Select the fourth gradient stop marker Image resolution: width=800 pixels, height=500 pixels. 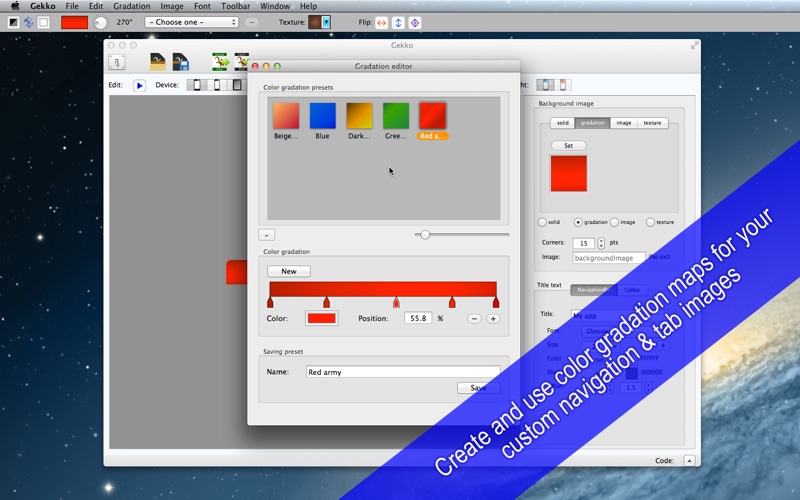(452, 303)
